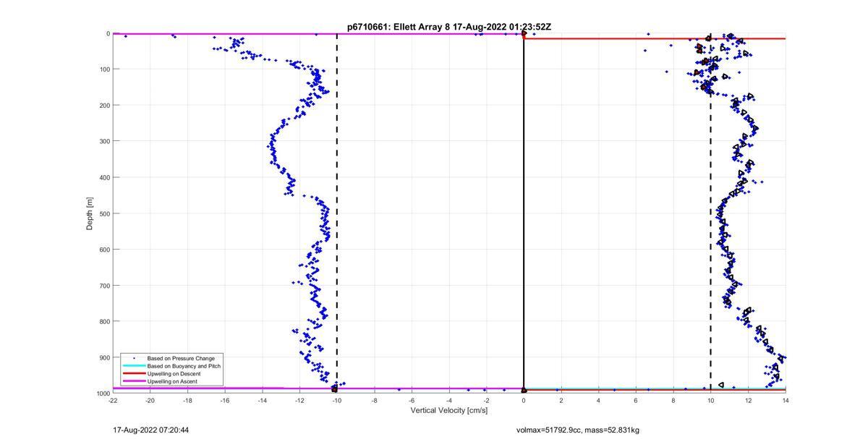This screenshot has height=442, width=868.
Task: Click depth axis tick label '500'
Action: pyautogui.click(x=104, y=213)
